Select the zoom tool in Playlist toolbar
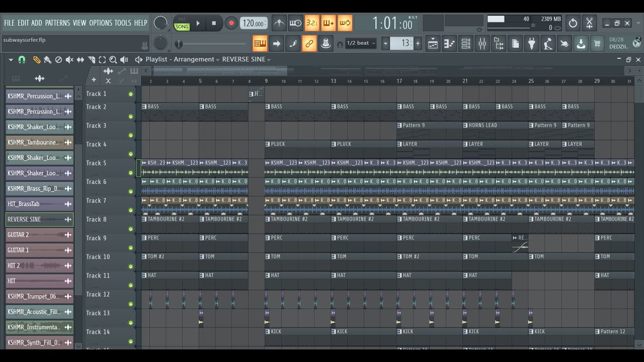The width and height of the screenshot is (644, 362). pos(113,60)
